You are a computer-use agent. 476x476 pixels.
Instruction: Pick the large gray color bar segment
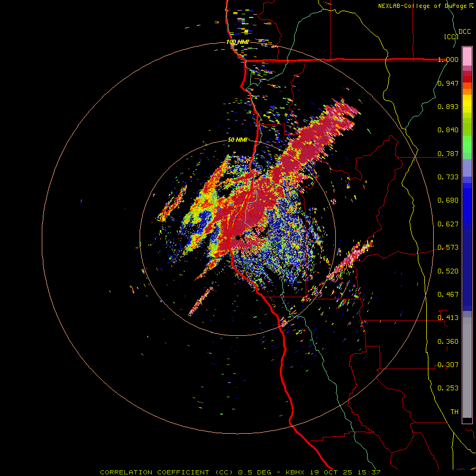[467, 368]
